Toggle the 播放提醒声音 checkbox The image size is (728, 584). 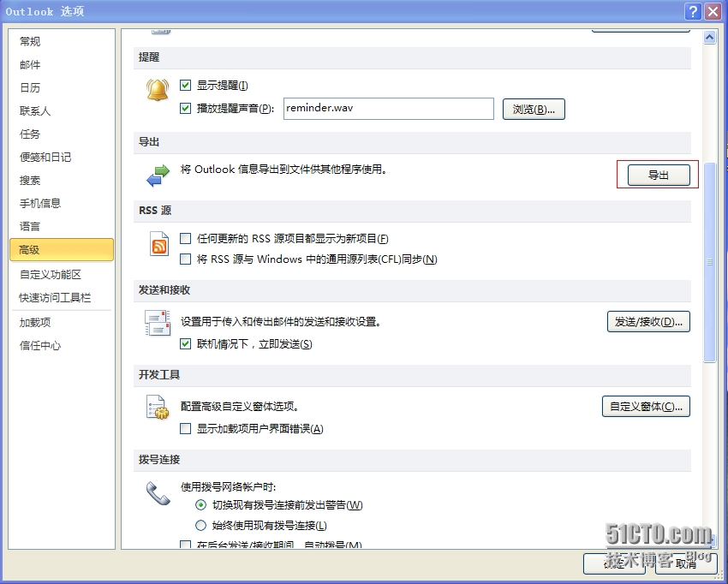(x=185, y=108)
